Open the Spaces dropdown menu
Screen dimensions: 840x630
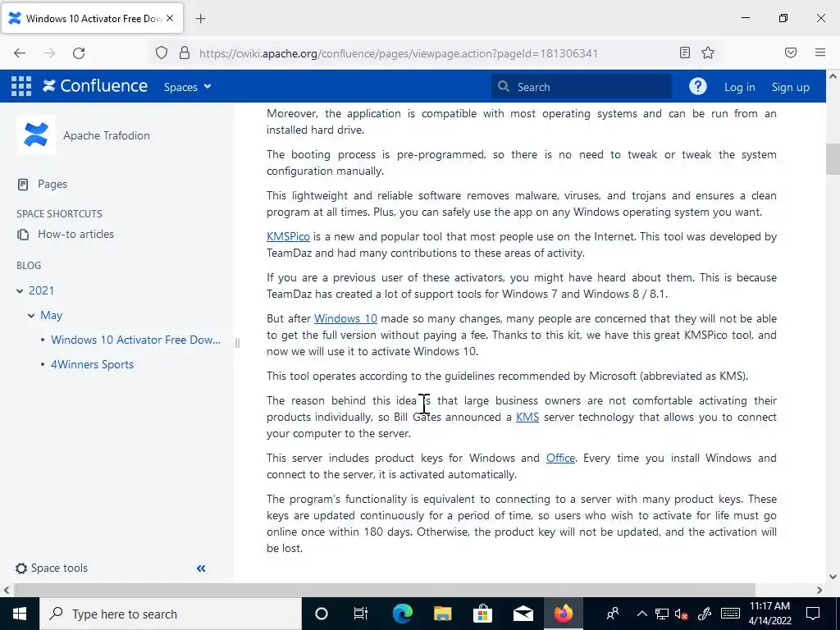click(187, 87)
